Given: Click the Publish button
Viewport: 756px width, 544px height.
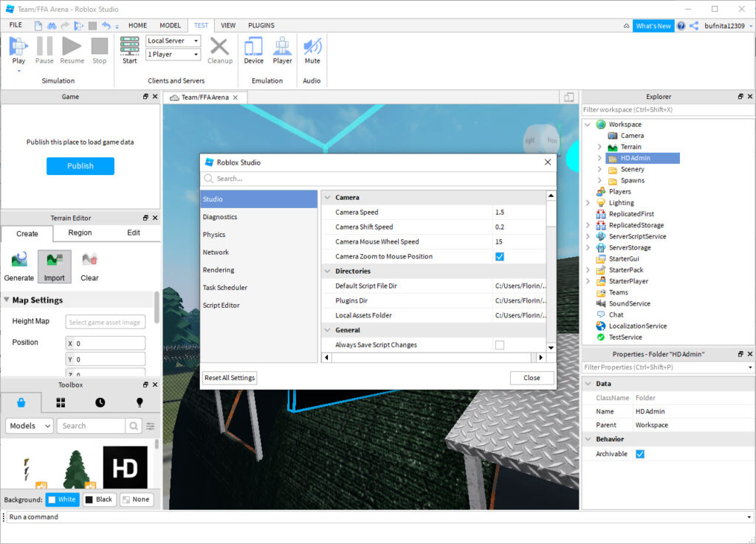Looking at the screenshot, I should (x=80, y=166).
